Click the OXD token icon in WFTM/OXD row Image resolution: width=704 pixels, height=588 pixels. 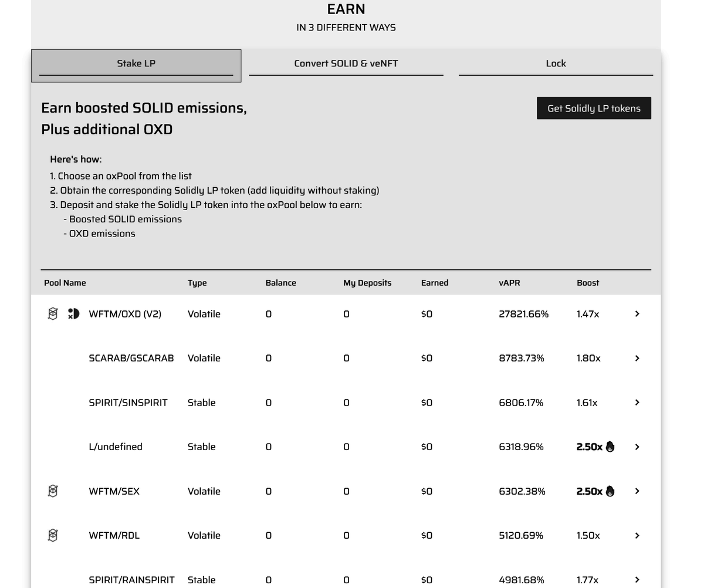73,314
